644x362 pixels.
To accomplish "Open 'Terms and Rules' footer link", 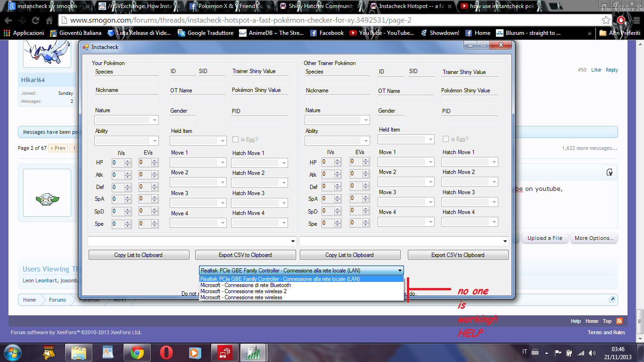I will tap(606, 332).
